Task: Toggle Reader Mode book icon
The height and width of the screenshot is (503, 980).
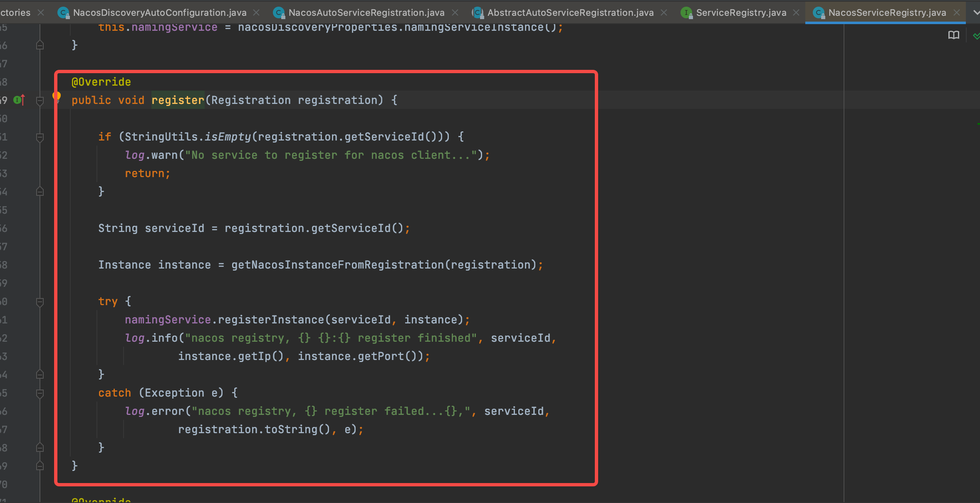Action: pos(954,35)
